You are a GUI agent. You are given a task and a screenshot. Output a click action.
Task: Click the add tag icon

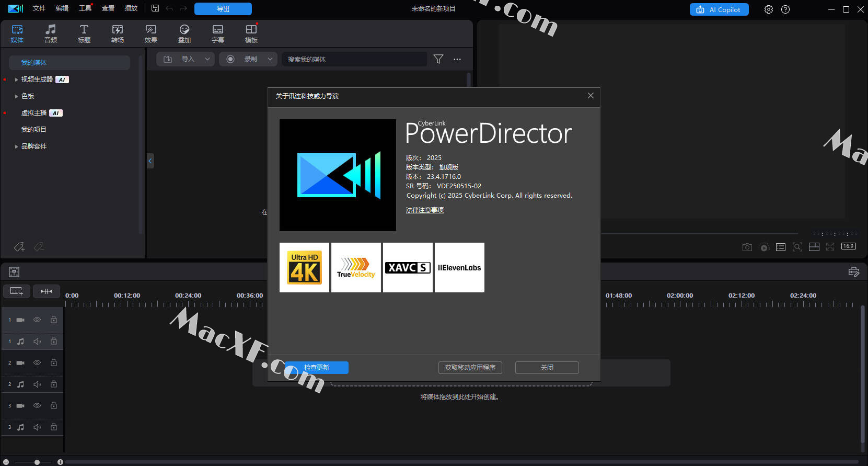(19, 246)
